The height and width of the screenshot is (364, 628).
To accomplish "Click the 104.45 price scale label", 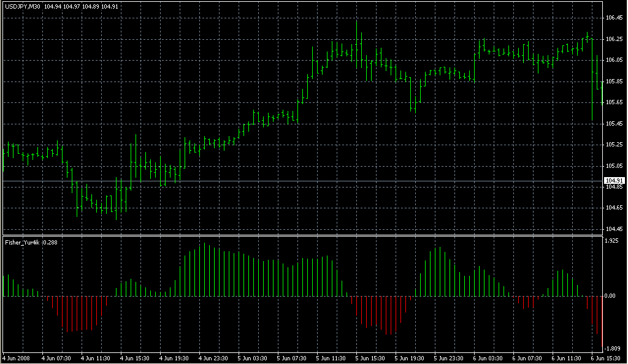I will (615, 229).
